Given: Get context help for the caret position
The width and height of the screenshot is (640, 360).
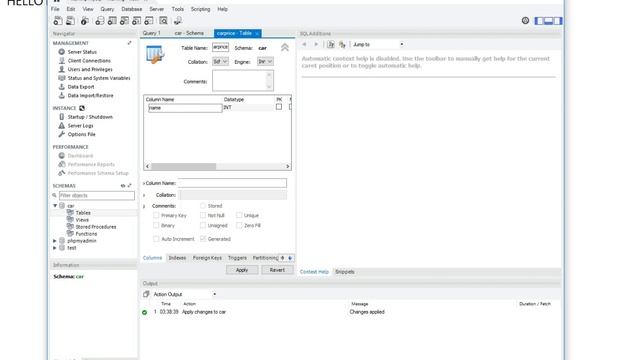Looking at the screenshot, I should [342, 44].
